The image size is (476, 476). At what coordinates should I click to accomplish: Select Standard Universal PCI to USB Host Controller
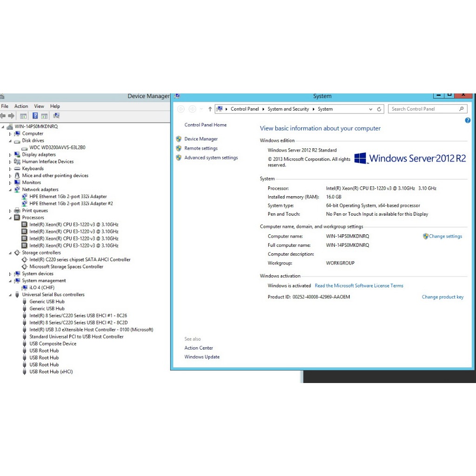pos(76,337)
